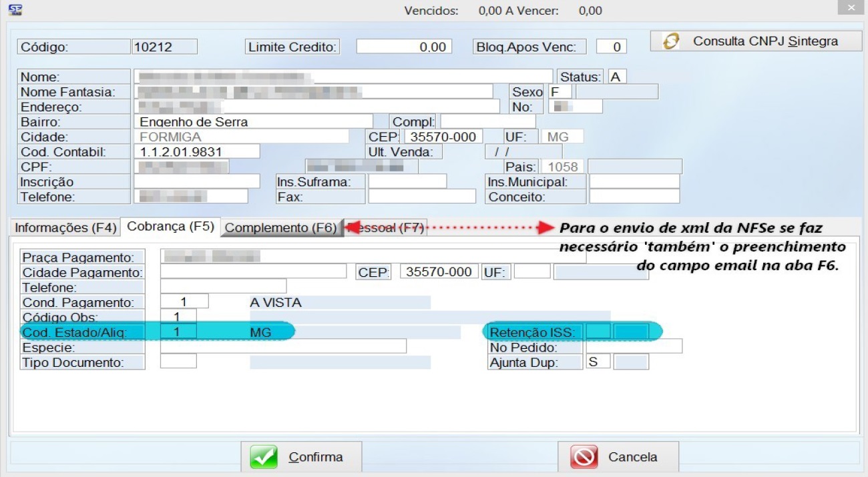Image resolution: width=868 pixels, height=477 pixels.
Task: Click the Sexo field showing F
Action: (x=561, y=92)
